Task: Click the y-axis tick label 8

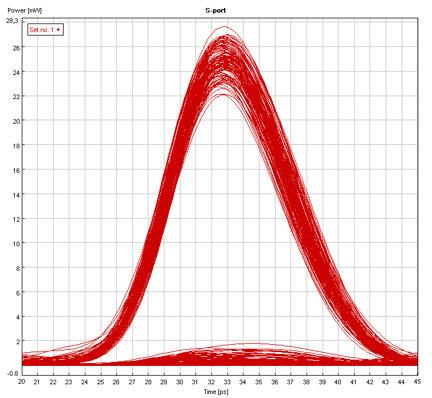Action: pos(17,268)
